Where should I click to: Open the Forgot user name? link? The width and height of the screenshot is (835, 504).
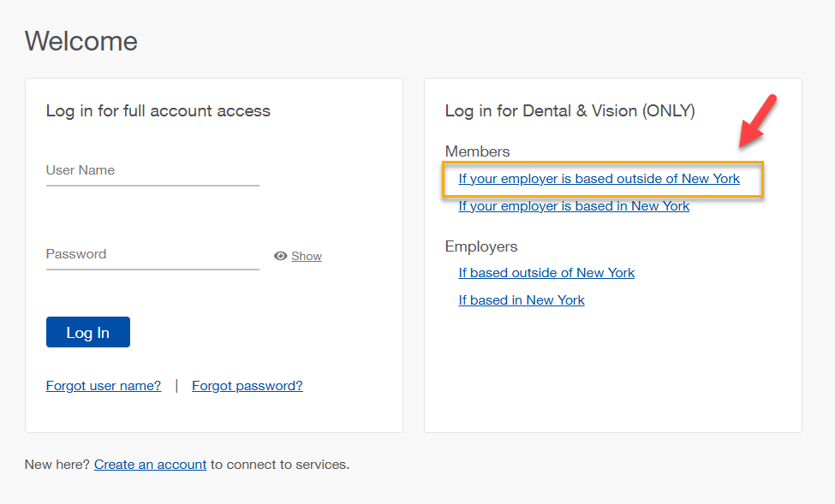click(103, 385)
